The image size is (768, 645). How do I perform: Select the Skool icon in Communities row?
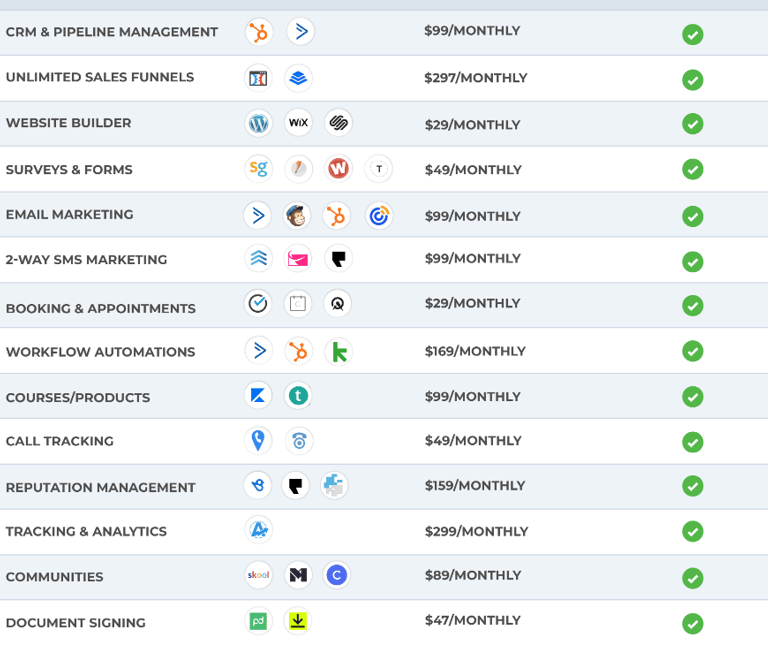click(x=258, y=574)
